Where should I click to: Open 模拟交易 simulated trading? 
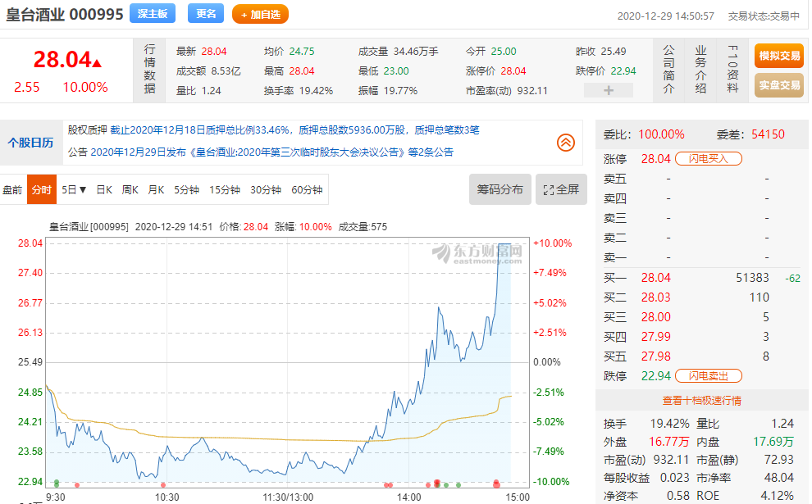click(779, 56)
